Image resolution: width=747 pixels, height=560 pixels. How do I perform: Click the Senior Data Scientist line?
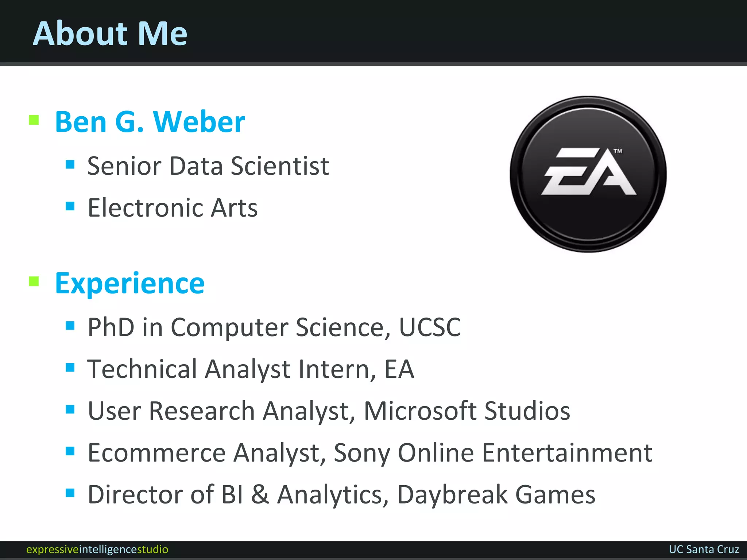coord(208,166)
